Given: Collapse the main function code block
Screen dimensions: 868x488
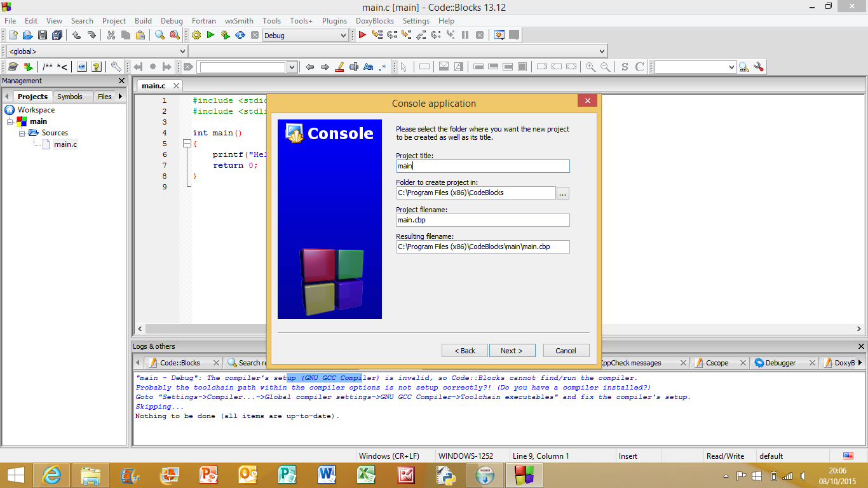Looking at the screenshot, I should click(x=186, y=143).
